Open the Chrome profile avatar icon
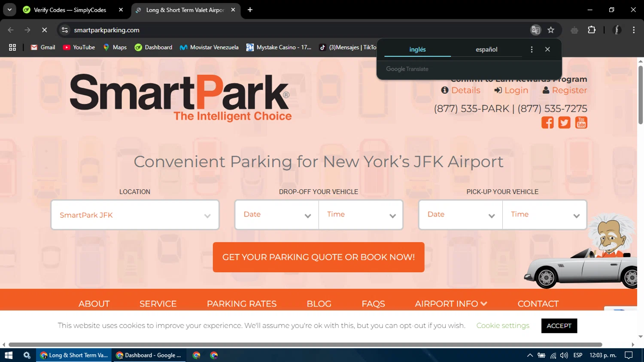This screenshot has width=644, height=362. point(617,30)
